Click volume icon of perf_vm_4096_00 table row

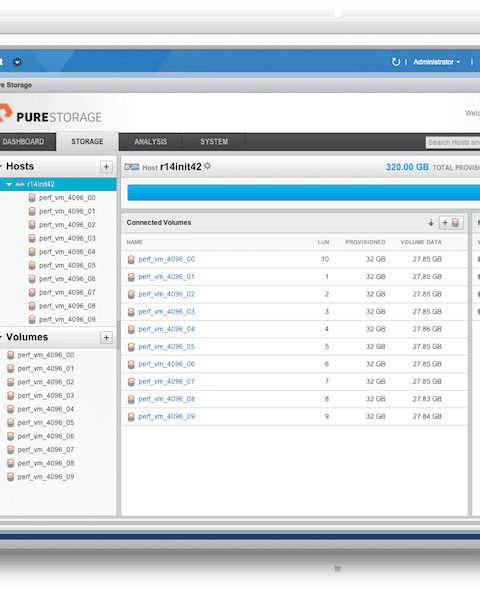(x=131, y=259)
